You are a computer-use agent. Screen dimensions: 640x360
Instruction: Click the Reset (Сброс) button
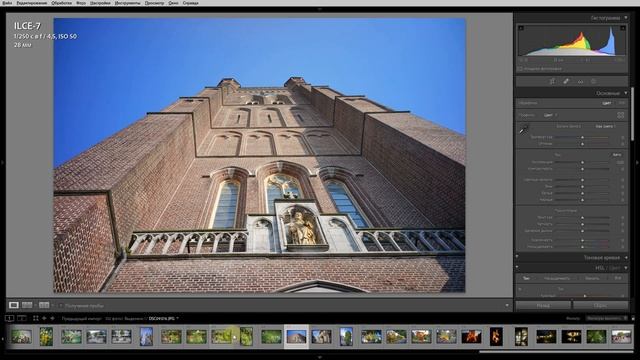click(x=600, y=305)
